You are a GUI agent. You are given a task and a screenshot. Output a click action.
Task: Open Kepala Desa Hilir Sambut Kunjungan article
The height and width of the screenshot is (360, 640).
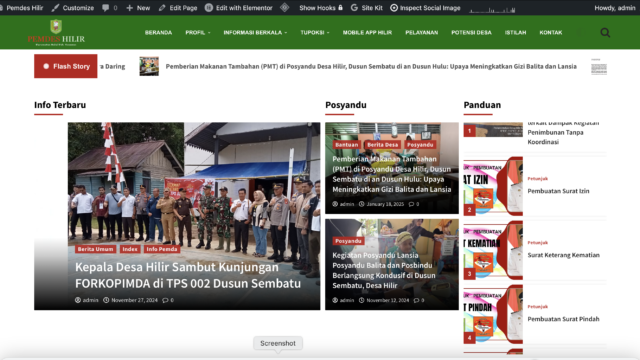[188, 275]
